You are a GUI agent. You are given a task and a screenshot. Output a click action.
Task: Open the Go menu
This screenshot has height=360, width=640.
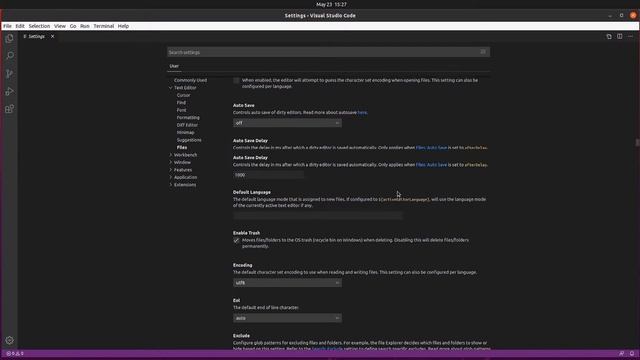(x=73, y=26)
